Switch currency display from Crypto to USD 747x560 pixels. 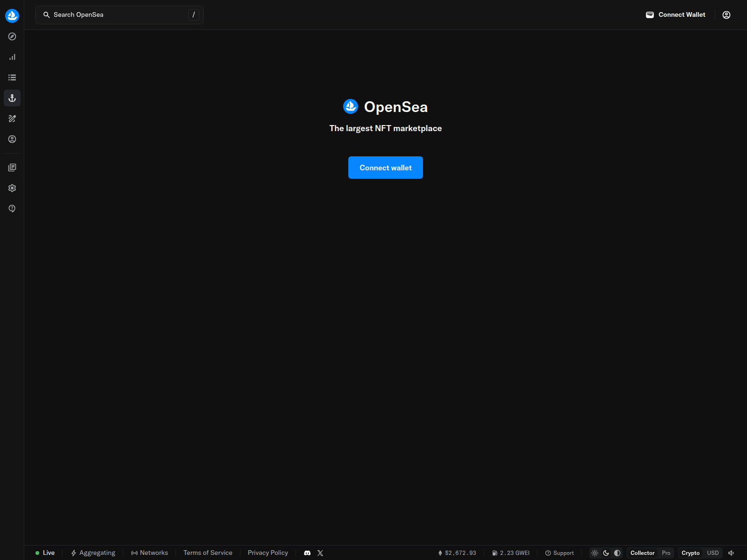click(712, 553)
